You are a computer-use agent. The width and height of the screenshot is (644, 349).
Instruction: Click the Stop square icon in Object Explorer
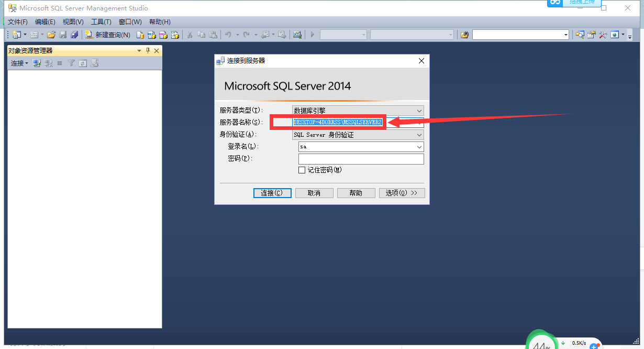tap(60, 63)
